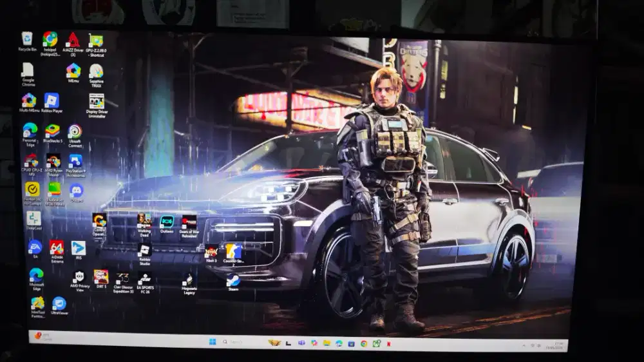Open the Microsoft Edge desktop shortcut
Screen dimensions: 644x362
[36, 279]
